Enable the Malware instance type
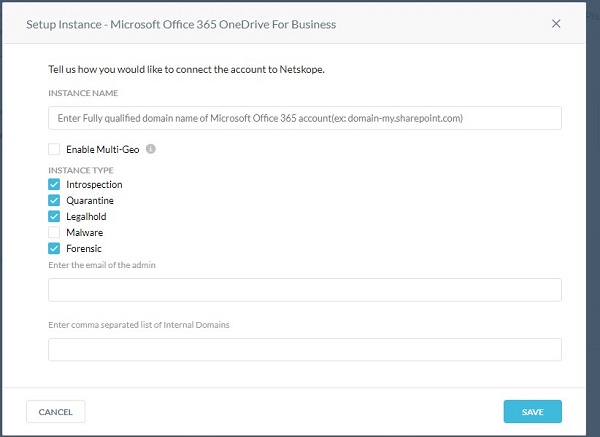This screenshot has width=600, height=437. click(54, 232)
